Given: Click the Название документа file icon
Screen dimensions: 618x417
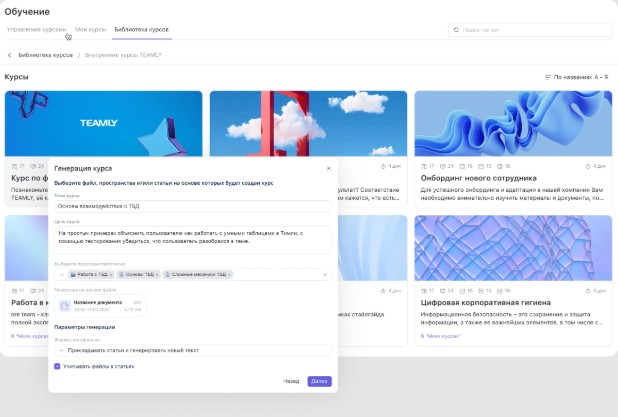Looking at the screenshot, I should click(65, 306).
